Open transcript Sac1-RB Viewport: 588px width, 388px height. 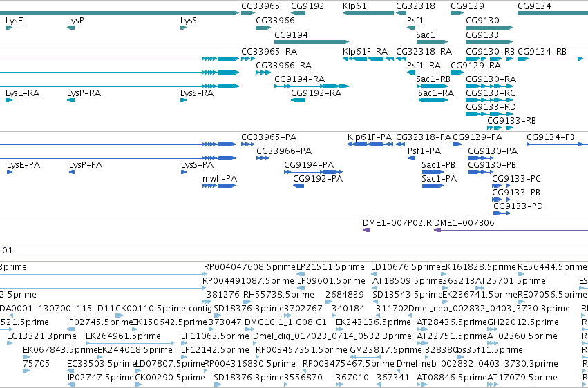pyautogui.click(x=433, y=79)
